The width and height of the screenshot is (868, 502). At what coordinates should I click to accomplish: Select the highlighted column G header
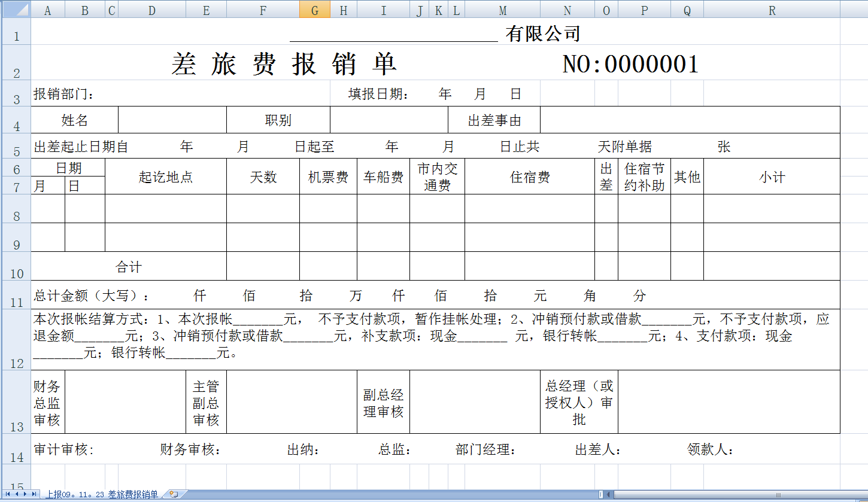(314, 10)
